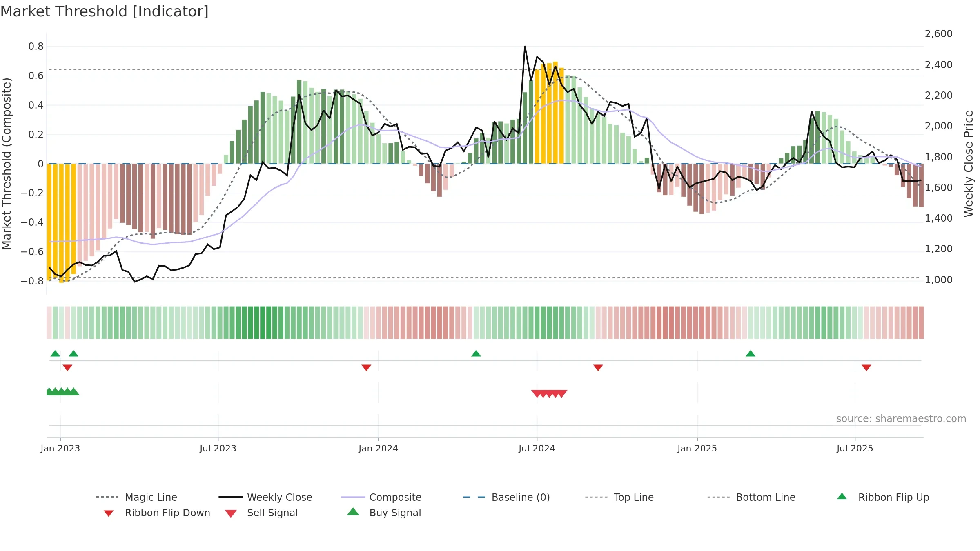Click the source: sharemaestro.com text
Viewport: 980px width, 551px height.
click(x=901, y=419)
